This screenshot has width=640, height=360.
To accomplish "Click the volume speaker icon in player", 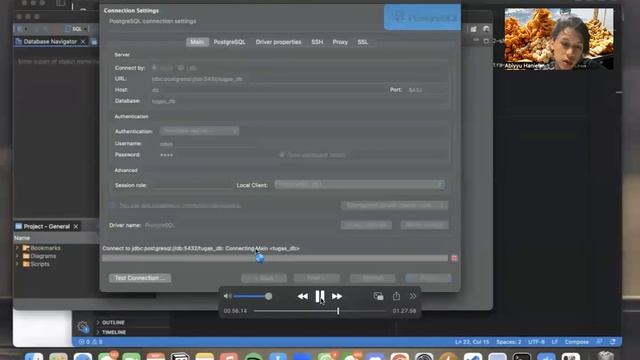I will [228, 296].
